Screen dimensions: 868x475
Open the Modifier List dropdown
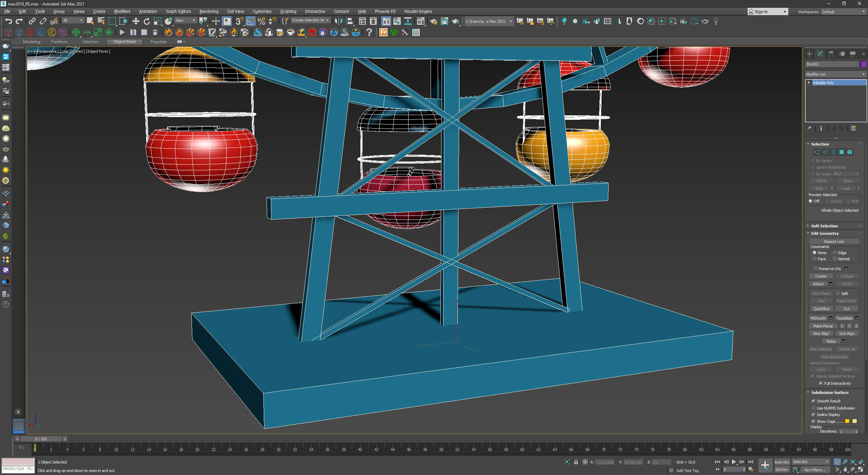(835, 74)
